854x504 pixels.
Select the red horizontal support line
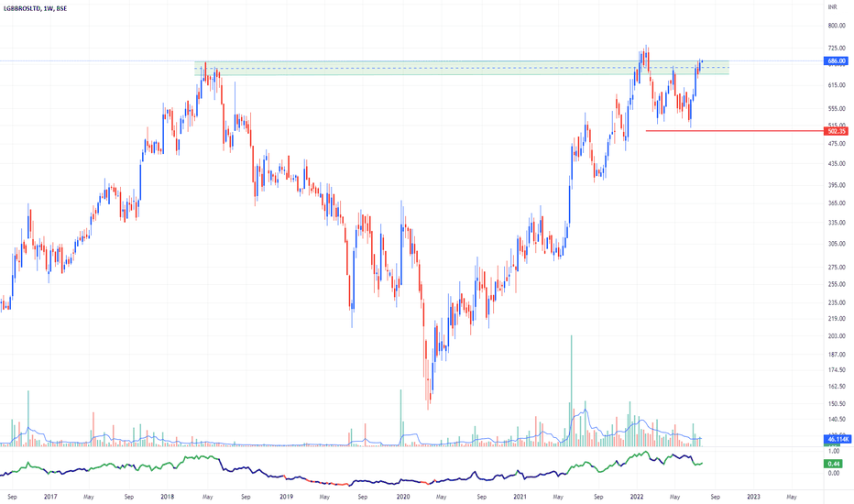735,131
